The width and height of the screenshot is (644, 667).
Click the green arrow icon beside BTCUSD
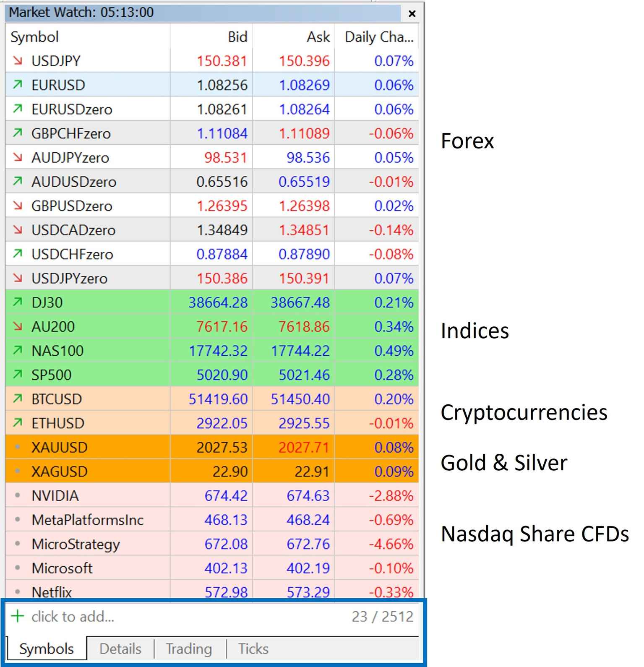tap(18, 399)
